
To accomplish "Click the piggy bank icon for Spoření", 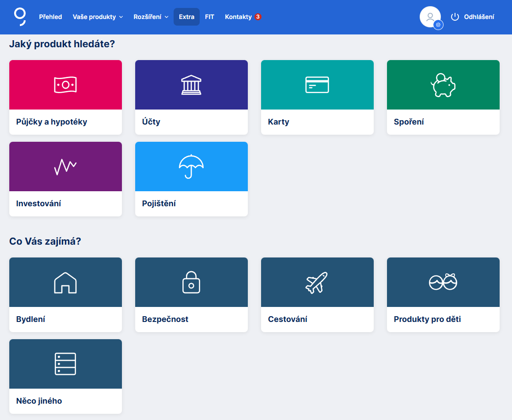I will coord(443,84).
